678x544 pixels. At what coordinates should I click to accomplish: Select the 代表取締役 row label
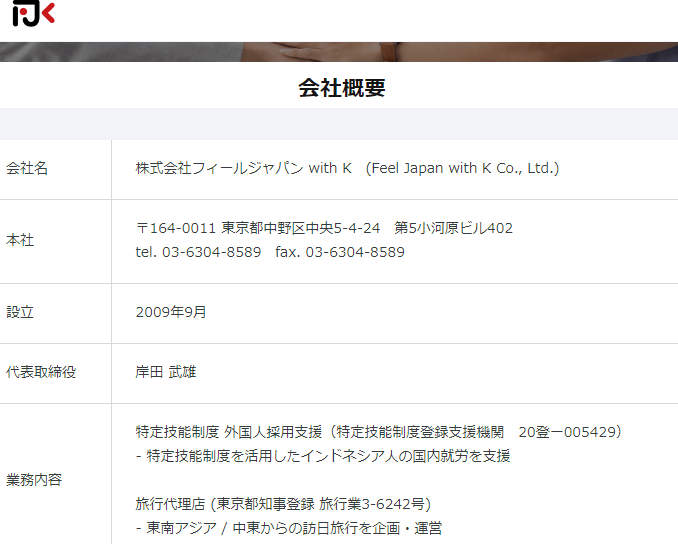point(41,372)
